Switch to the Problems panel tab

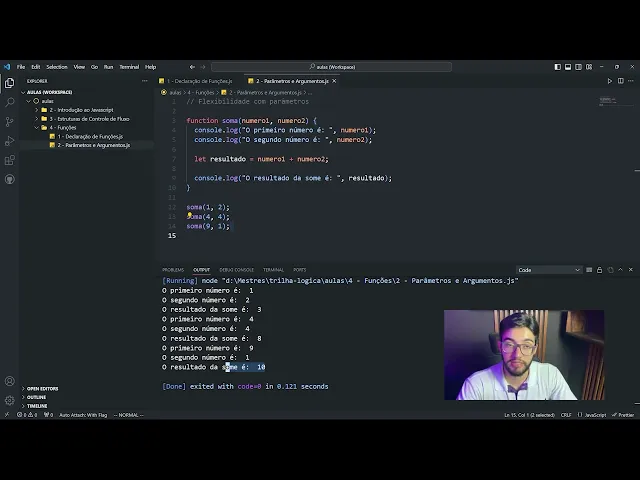173,270
